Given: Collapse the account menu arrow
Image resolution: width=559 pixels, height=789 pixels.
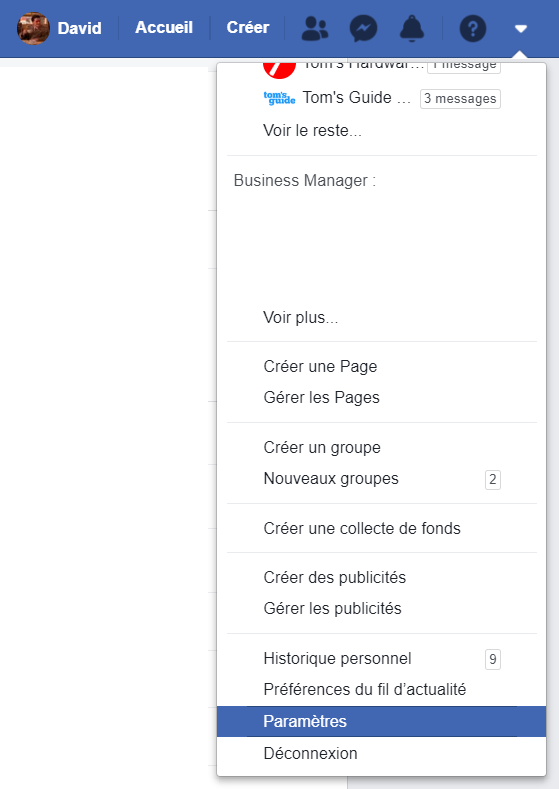Looking at the screenshot, I should (x=521, y=29).
